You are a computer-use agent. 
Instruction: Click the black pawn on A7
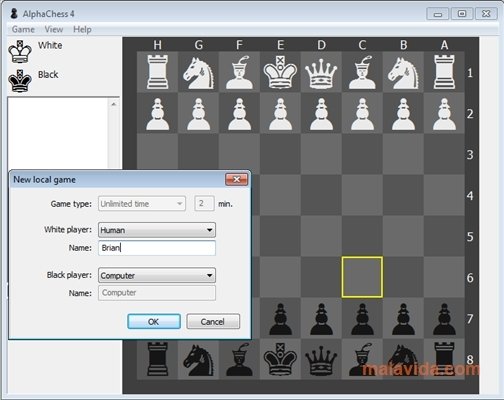click(x=444, y=319)
